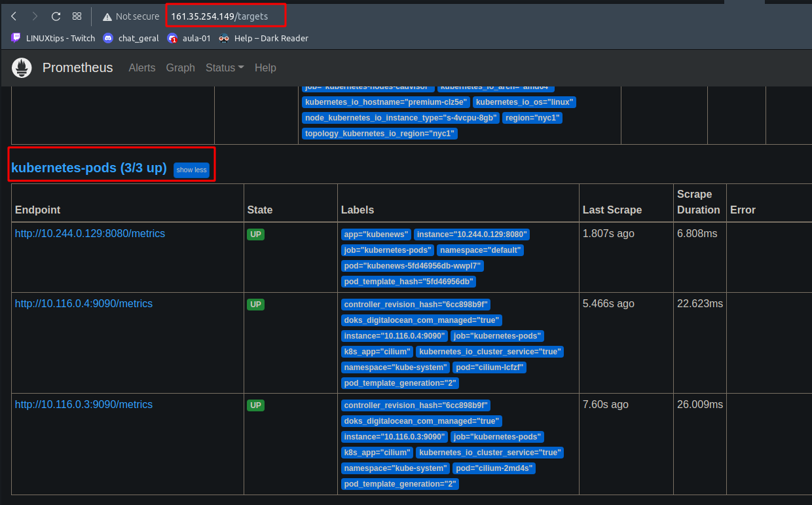
Task: Open the Help – Dark Reader bookmark
Action: coord(263,38)
